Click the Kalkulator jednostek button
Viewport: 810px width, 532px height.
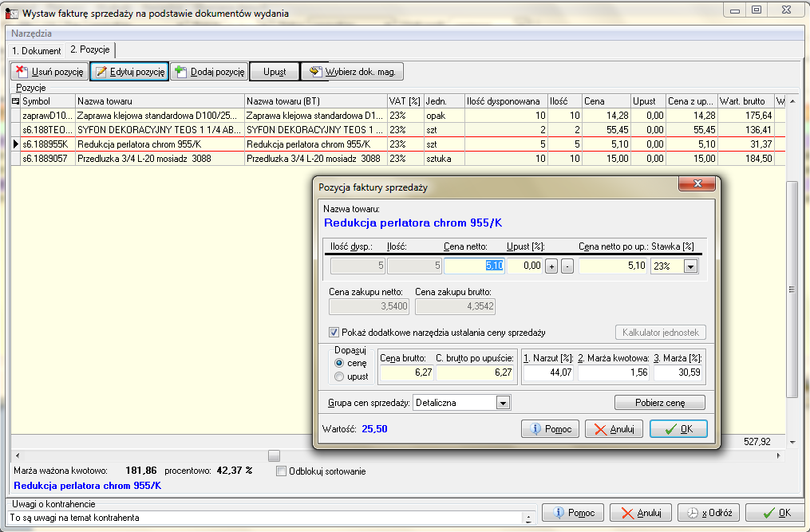pos(660,333)
